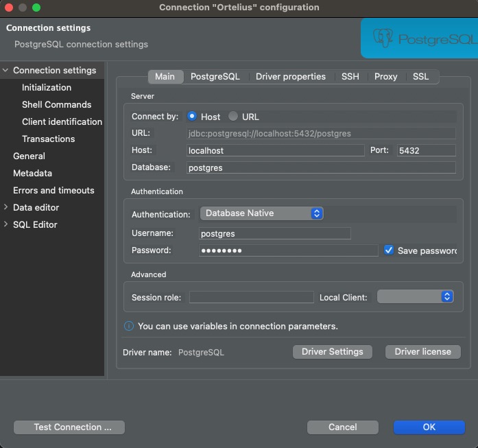Image resolution: width=478 pixels, height=448 pixels.
Task: Click the Username input field
Action: (x=275, y=233)
